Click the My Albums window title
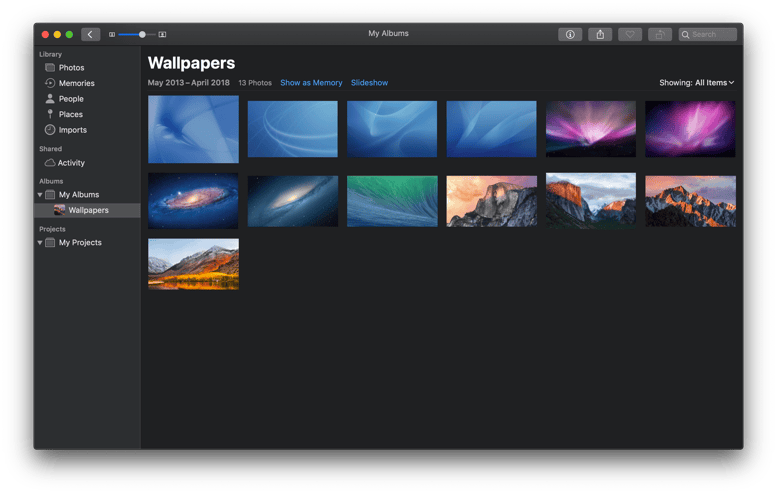777x494 pixels. [388, 33]
